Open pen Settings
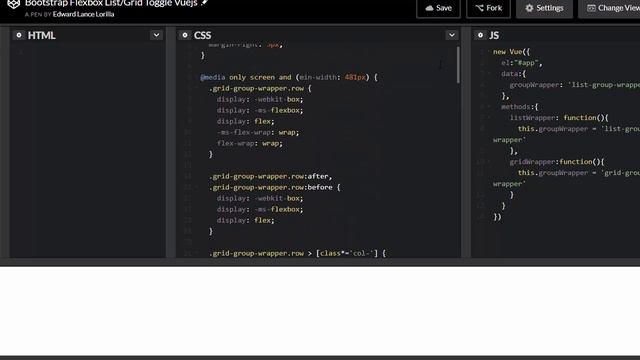 pos(544,8)
